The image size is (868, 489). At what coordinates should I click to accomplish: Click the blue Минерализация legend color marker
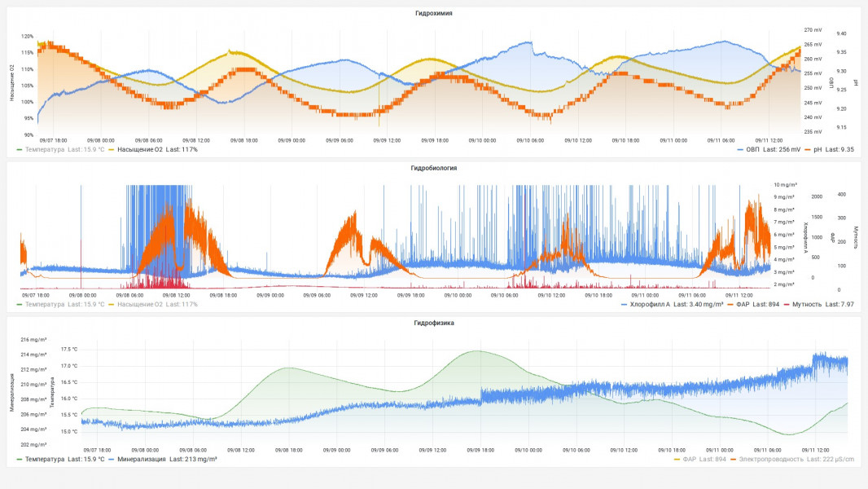(112, 460)
